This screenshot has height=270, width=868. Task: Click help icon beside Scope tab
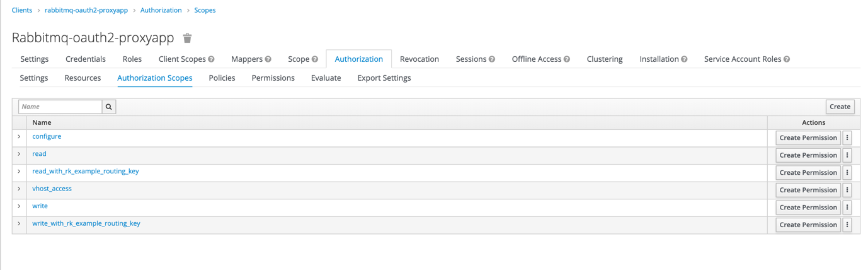tap(315, 59)
